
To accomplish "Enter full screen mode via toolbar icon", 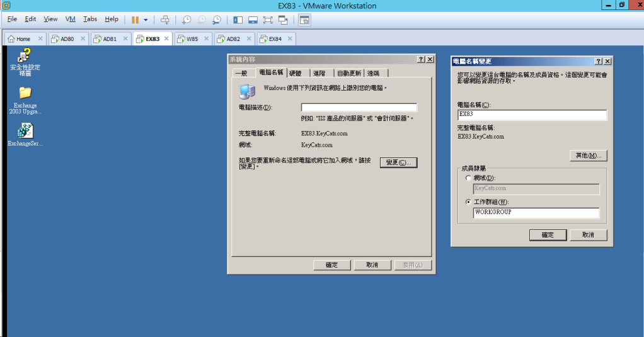I will 267,20.
